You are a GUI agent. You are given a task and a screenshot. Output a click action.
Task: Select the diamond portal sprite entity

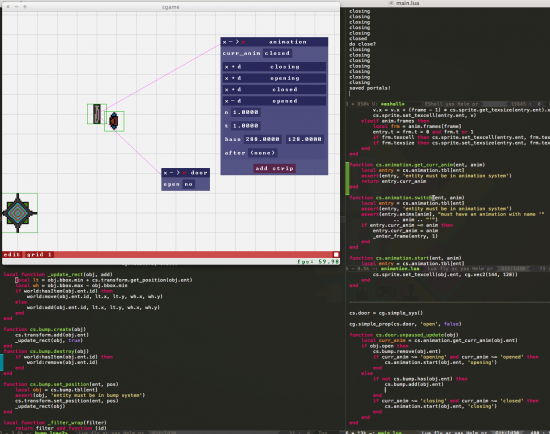(x=18, y=213)
